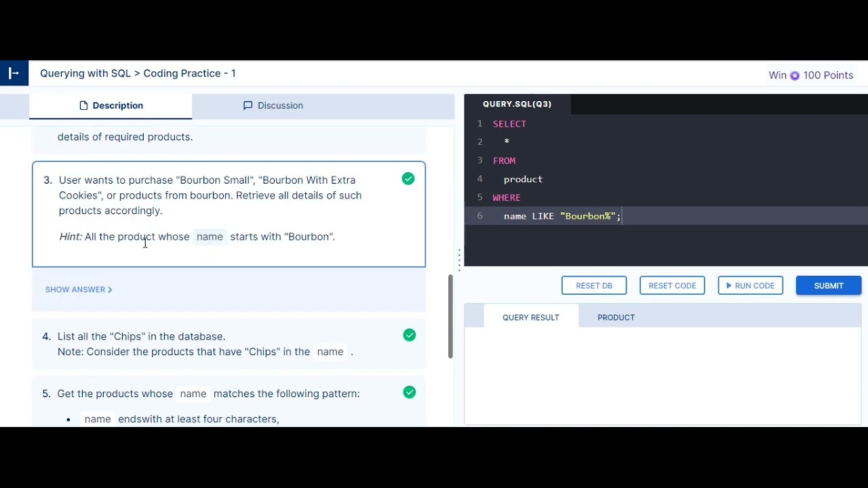Click the FROM keyword on line 3

coord(504,161)
